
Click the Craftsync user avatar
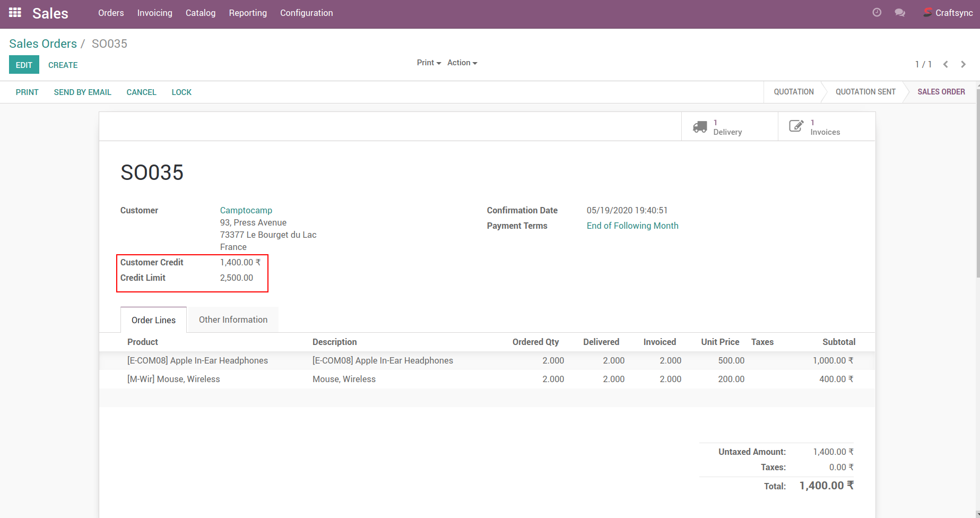(x=927, y=12)
